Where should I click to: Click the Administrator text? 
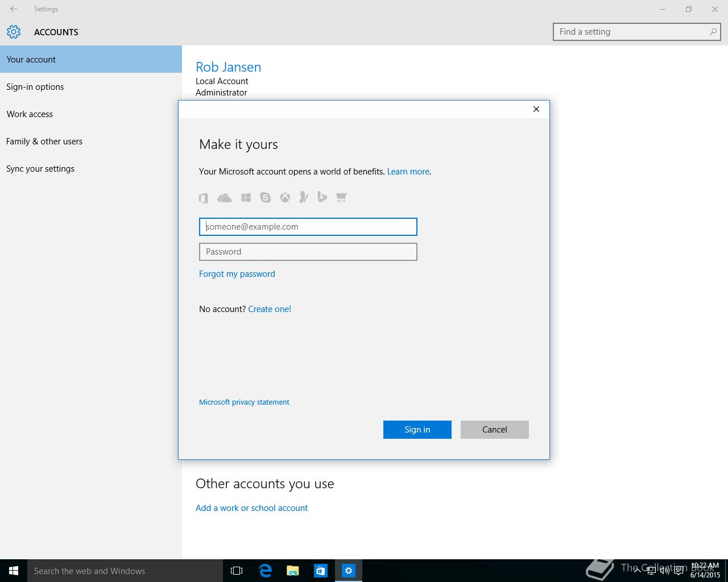click(221, 93)
